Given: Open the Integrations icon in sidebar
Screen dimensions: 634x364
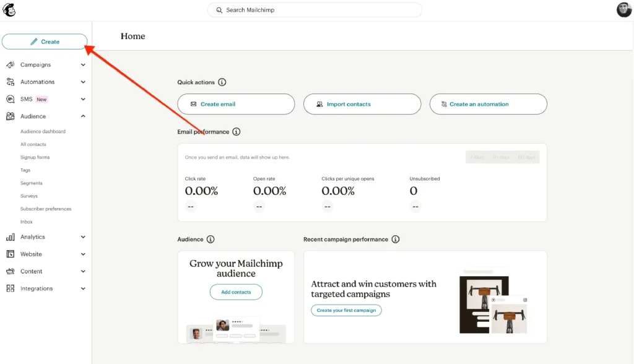Looking at the screenshot, I should point(11,288).
